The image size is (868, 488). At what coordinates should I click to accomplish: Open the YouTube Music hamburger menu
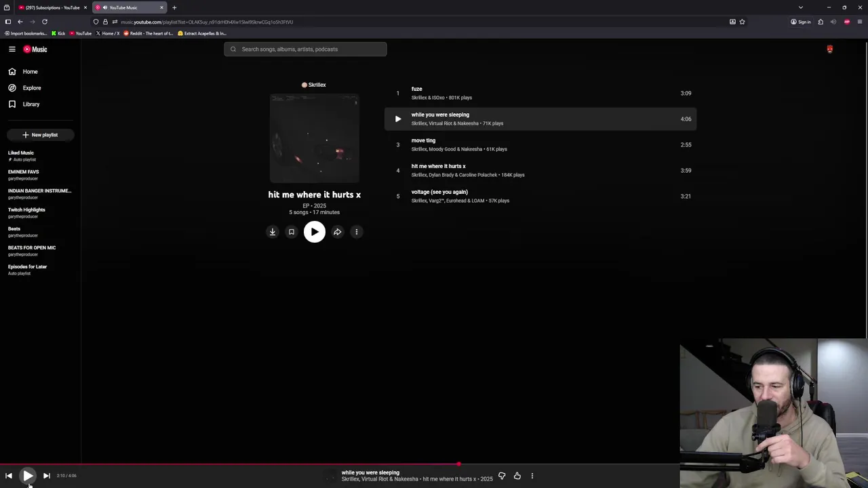point(12,49)
